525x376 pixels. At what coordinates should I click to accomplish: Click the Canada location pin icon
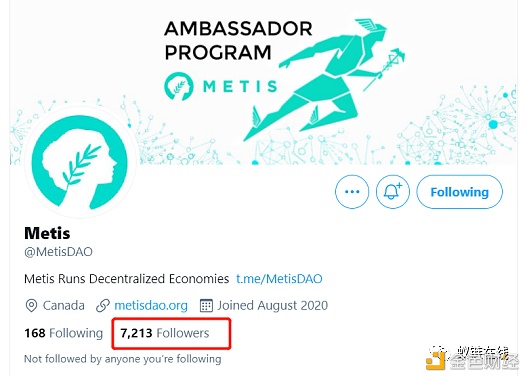(x=31, y=306)
